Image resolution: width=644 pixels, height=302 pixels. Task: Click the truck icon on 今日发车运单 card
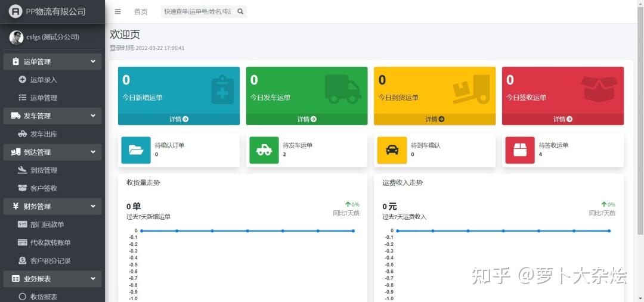pos(343,89)
